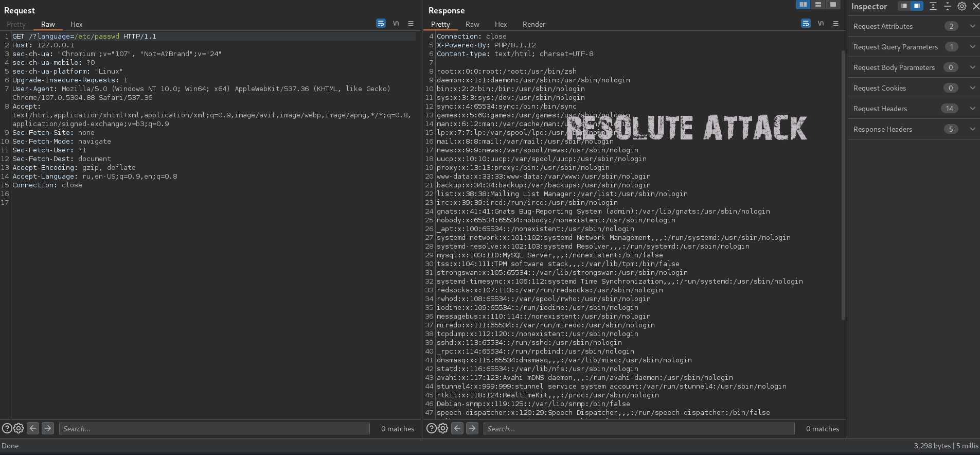Screen dimensions: 980x455
Task: Click the "0 matches" label in Response pane
Action: click(823, 429)
